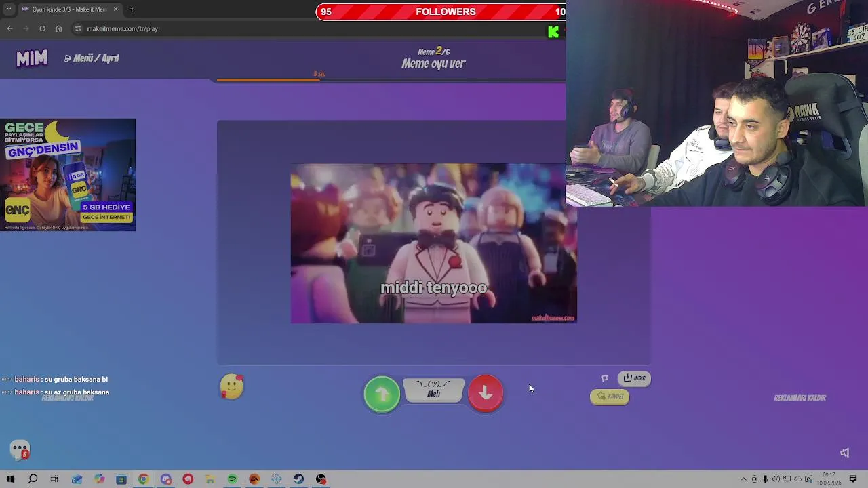This screenshot has width=868, height=488.
Task: Open the OneDrive cloud tray icon
Action: coord(797,479)
